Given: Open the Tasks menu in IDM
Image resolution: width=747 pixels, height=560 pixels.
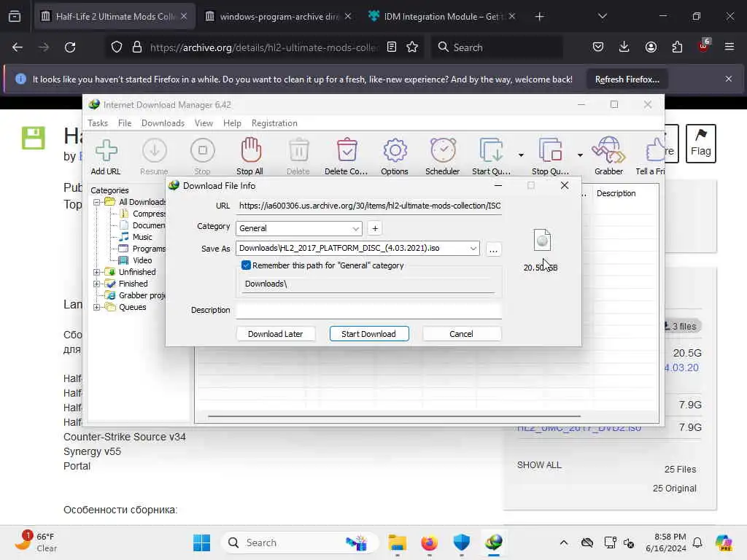Looking at the screenshot, I should pyautogui.click(x=98, y=122).
